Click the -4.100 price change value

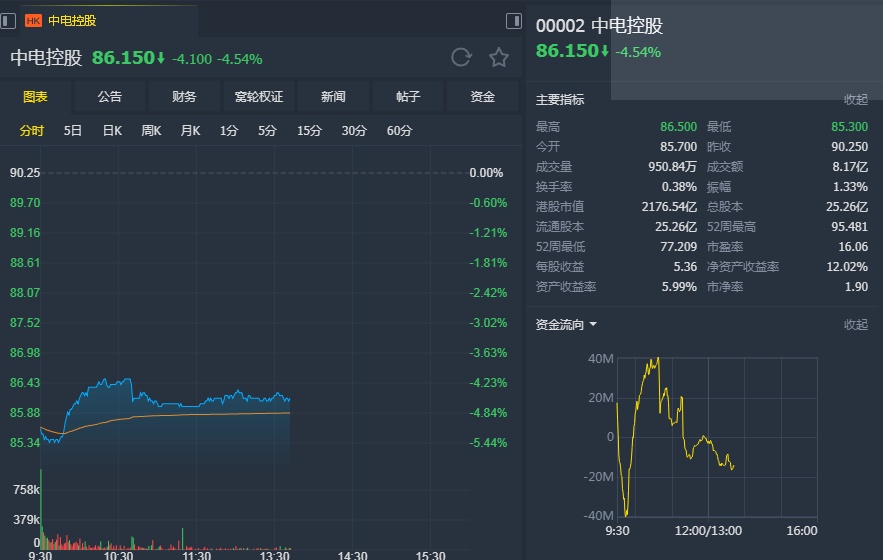(191, 59)
